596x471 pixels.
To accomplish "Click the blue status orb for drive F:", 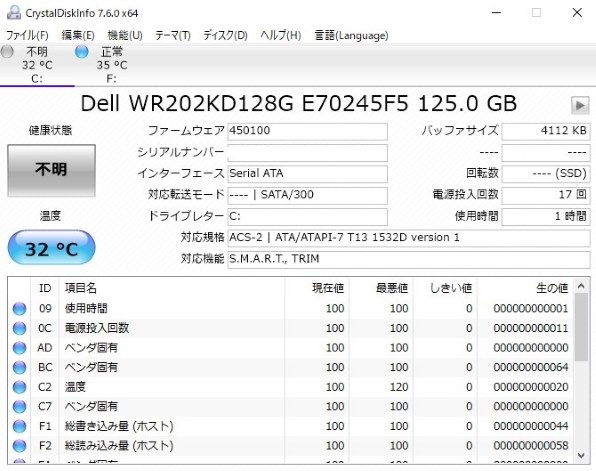I will point(82,52).
